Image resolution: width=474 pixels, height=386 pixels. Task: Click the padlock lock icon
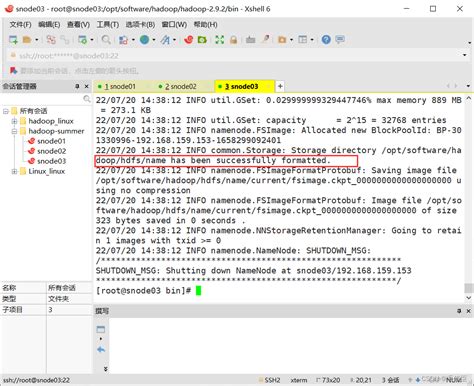click(x=233, y=40)
